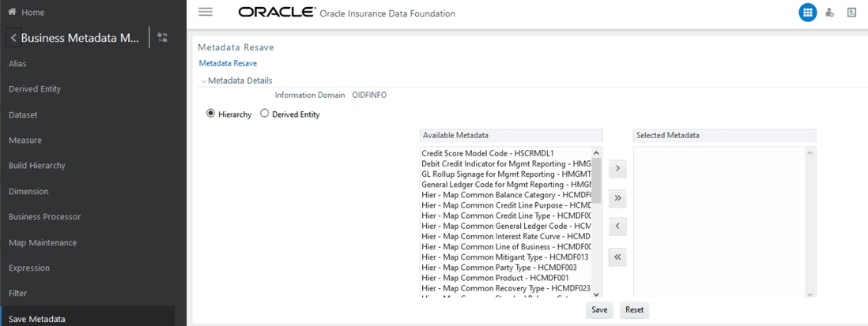
Task: Select Hier - Map Common Credit Line Type
Action: pos(507,215)
